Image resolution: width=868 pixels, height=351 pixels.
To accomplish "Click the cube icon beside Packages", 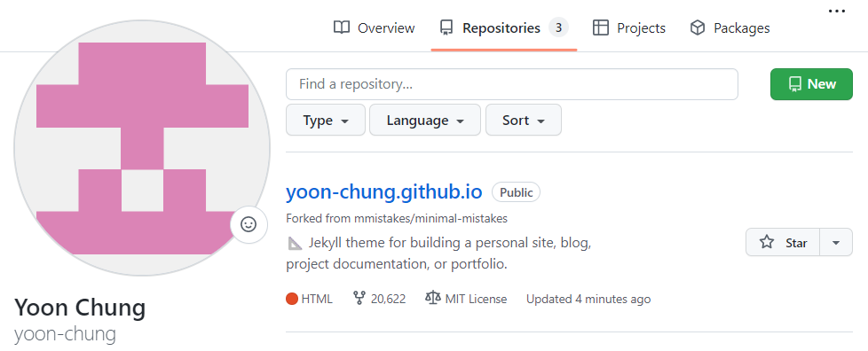I will [x=698, y=27].
